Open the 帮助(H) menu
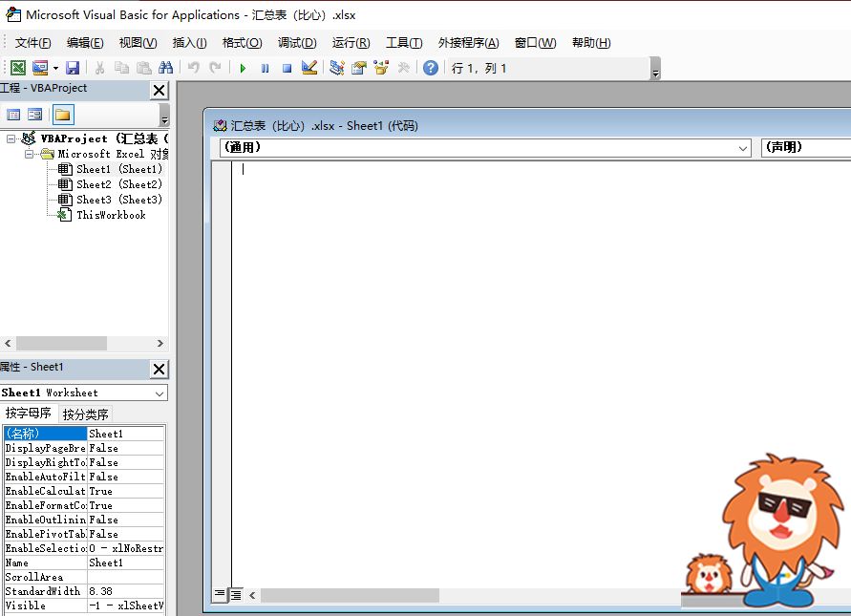 point(591,43)
